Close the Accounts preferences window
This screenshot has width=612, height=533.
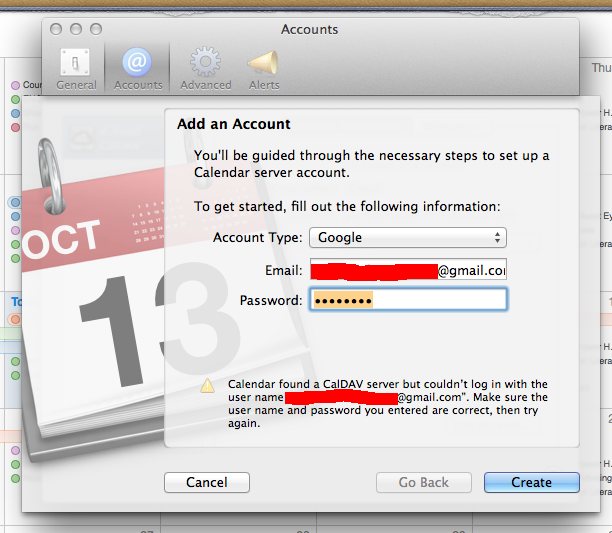56,29
